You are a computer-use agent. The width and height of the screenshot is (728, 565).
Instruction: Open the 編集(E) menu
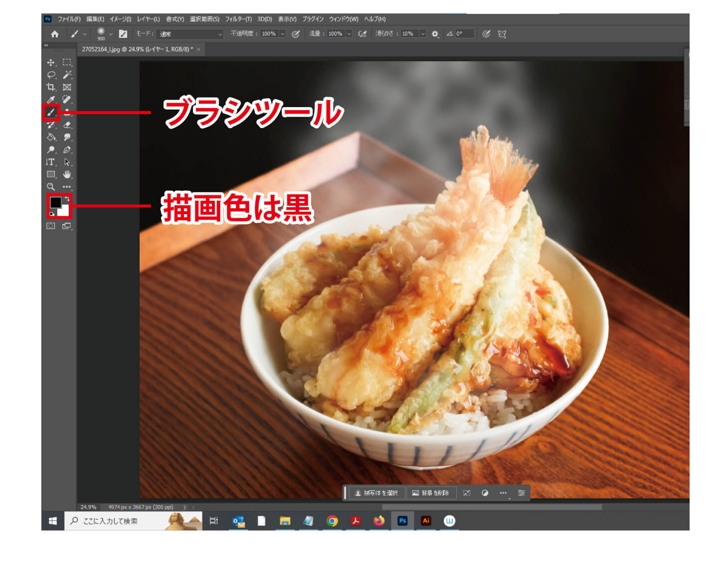[95, 19]
